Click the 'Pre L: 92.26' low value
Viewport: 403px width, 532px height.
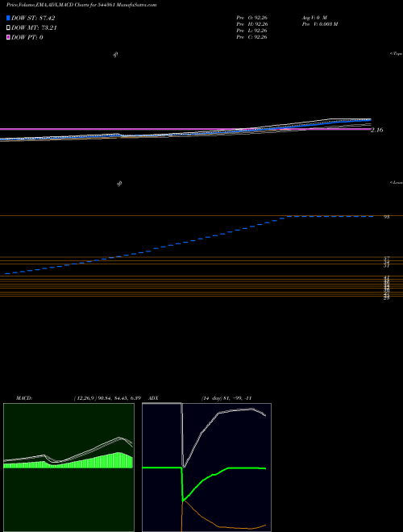point(251,31)
